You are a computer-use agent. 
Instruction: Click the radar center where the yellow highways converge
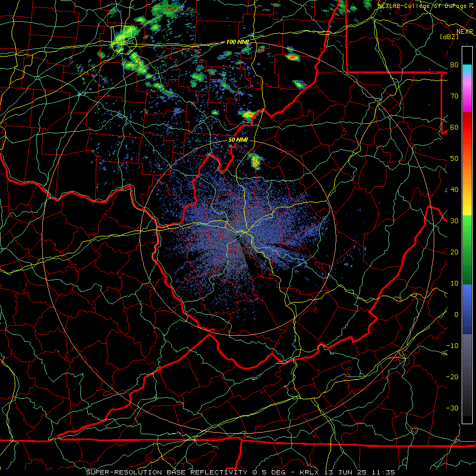244,233
